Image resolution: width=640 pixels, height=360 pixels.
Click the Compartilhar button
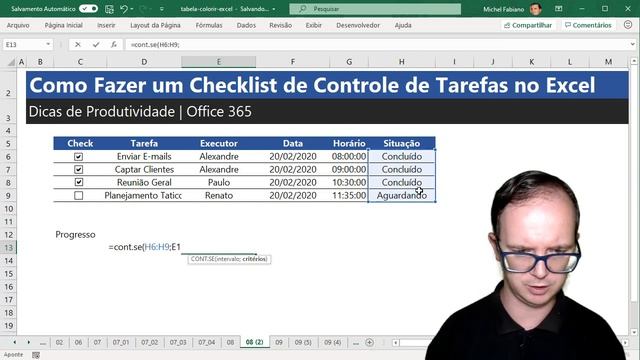click(528, 25)
